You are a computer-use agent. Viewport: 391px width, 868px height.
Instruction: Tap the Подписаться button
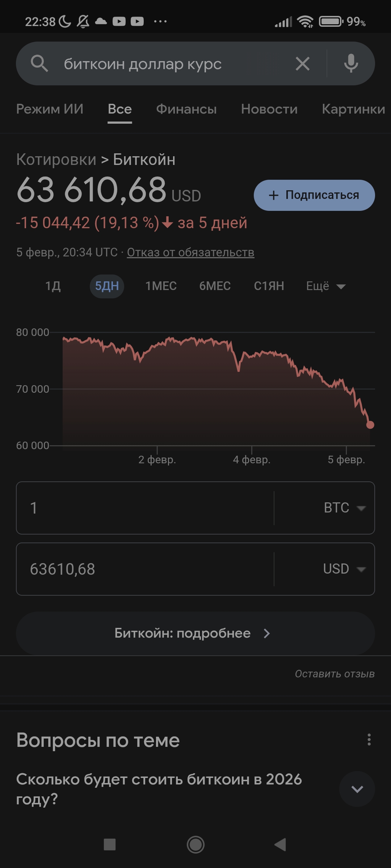(x=314, y=195)
